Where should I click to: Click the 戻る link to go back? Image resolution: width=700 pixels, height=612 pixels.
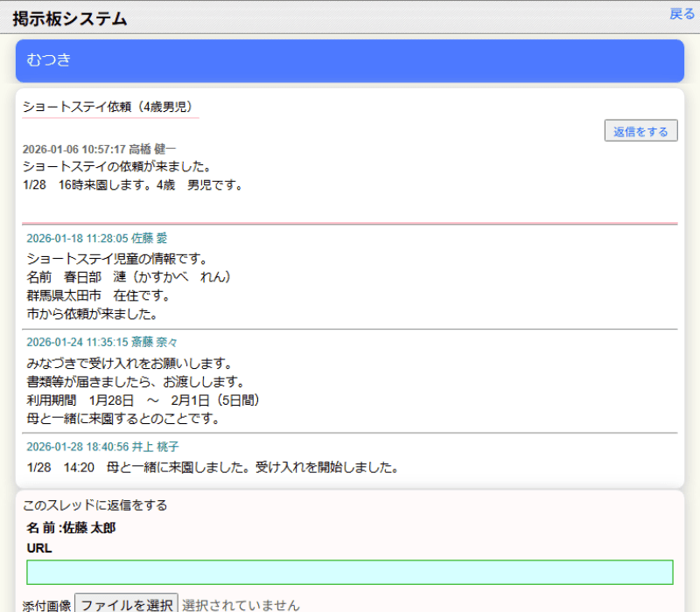point(682,14)
